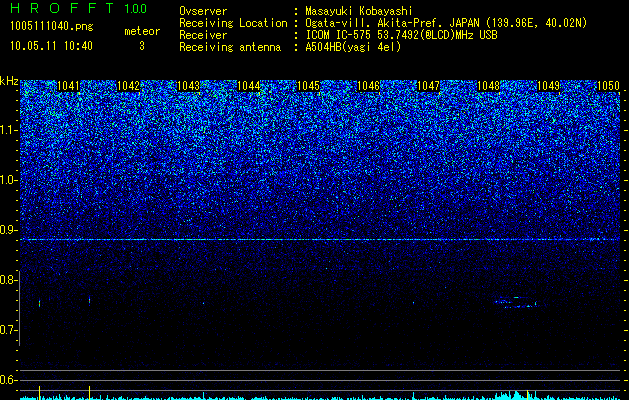Click the 1045 time marker

pyautogui.click(x=308, y=86)
